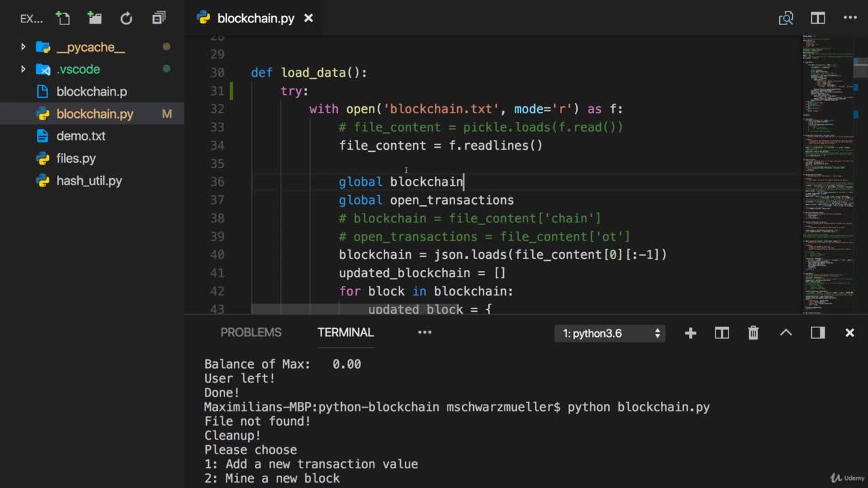The width and height of the screenshot is (868, 488).
Task: Click 'updated_blockchain = []' code line
Action: (x=422, y=273)
